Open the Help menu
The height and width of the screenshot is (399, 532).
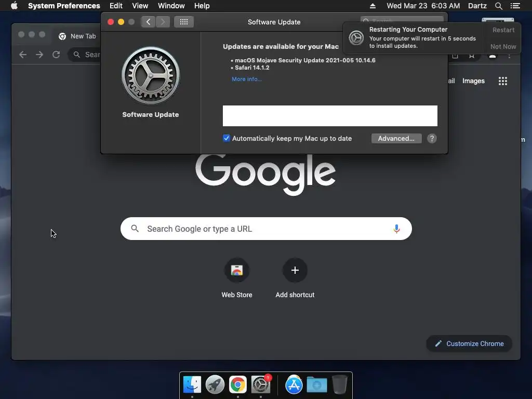pyautogui.click(x=202, y=6)
